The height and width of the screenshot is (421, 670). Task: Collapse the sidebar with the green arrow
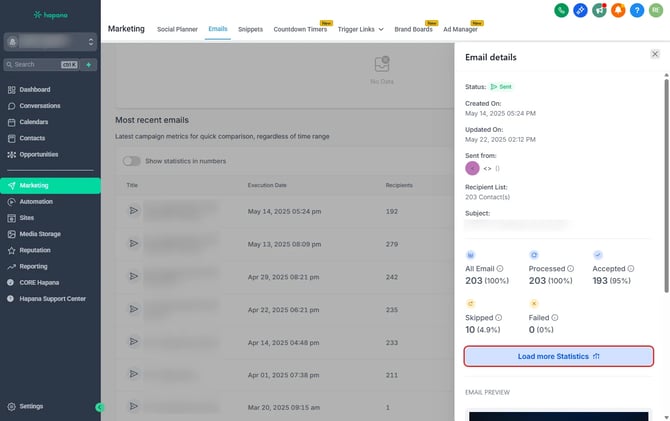[98, 407]
